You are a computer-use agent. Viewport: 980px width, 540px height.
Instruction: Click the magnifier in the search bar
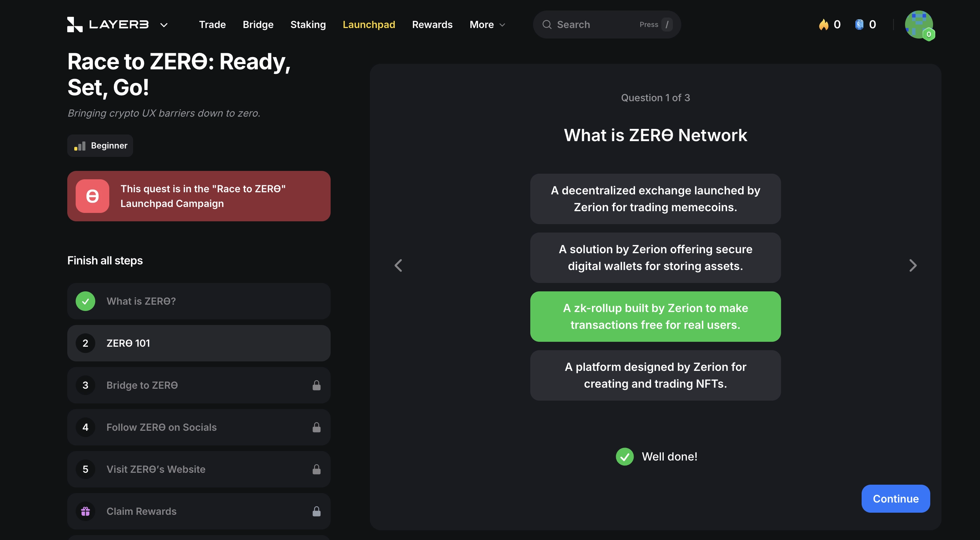point(547,24)
